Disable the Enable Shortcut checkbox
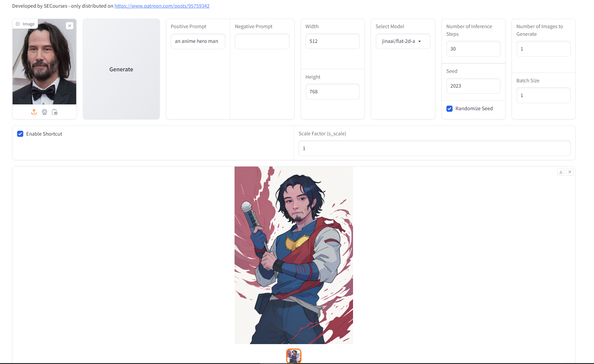Screen dimensions: 594x364 click(x=20, y=134)
